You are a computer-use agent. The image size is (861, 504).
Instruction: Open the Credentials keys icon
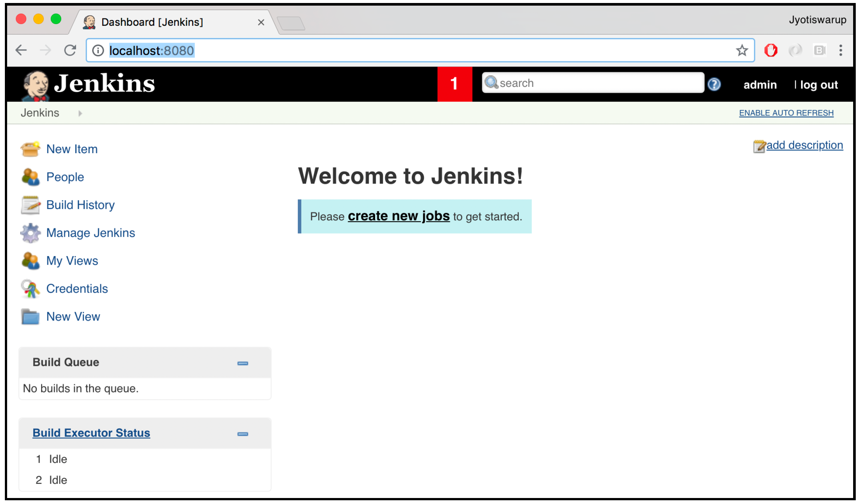[x=30, y=289]
